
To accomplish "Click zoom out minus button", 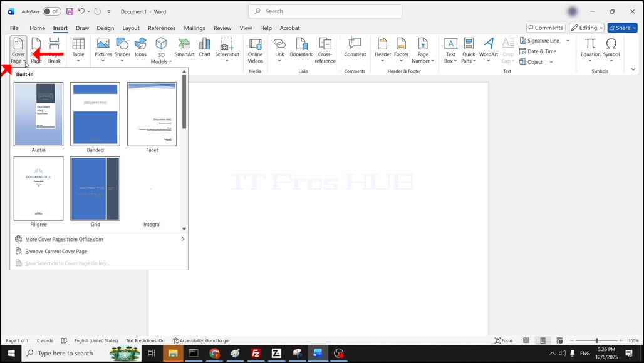I will point(572,340).
